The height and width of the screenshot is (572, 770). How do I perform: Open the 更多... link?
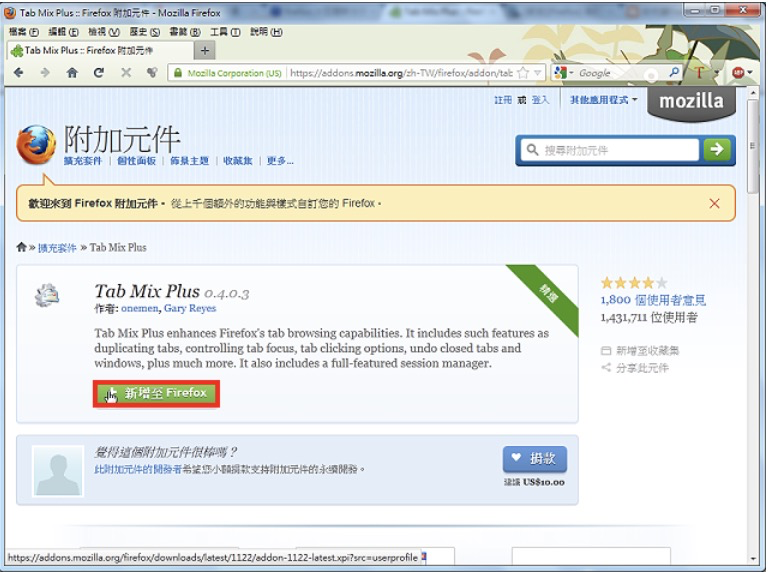(280, 161)
